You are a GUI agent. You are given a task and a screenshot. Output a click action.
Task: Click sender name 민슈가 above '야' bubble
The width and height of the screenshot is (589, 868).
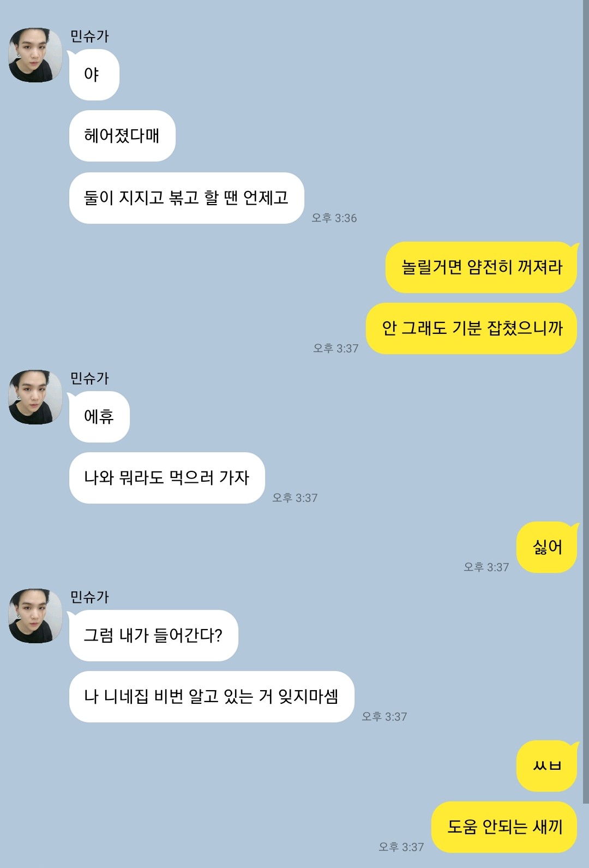[x=89, y=36]
